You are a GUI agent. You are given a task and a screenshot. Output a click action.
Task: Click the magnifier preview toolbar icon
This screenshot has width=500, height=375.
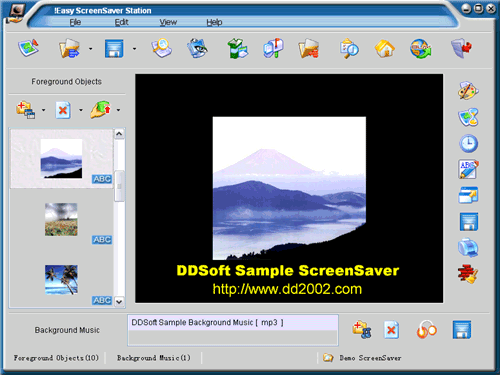[x=162, y=48]
